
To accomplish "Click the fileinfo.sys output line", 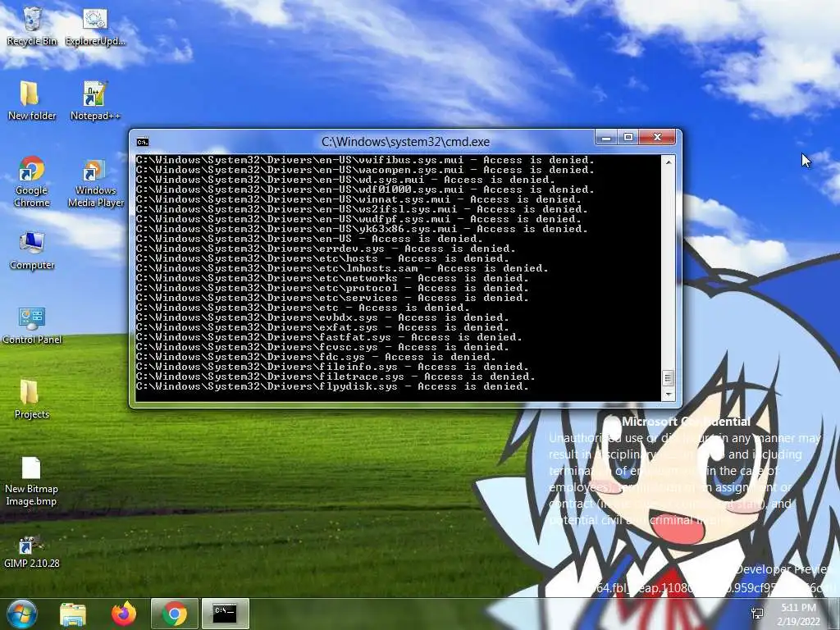I will click(x=332, y=367).
